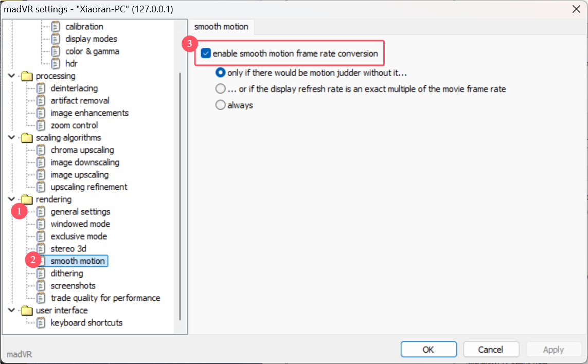
Task: Collapse the user interface section
Action: point(11,311)
